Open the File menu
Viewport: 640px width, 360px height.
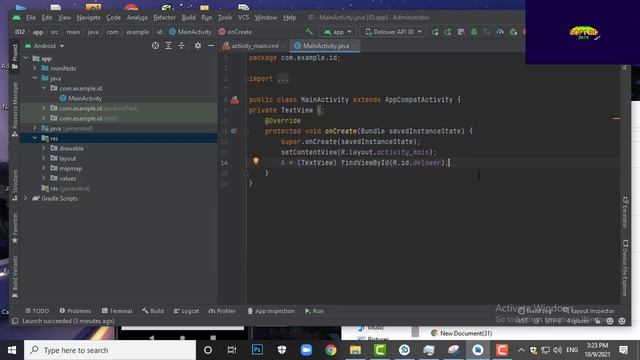point(31,18)
